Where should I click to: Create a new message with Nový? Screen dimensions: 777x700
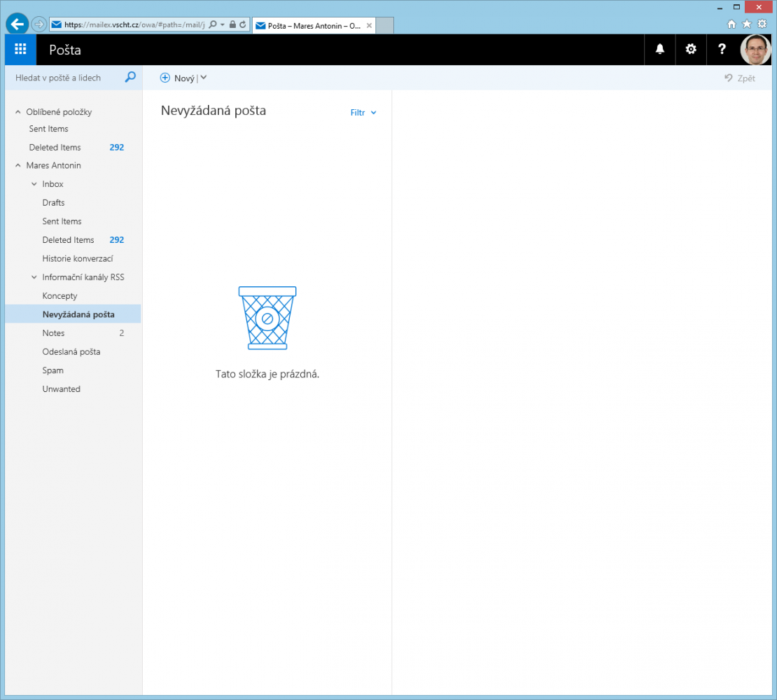pos(178,78)
